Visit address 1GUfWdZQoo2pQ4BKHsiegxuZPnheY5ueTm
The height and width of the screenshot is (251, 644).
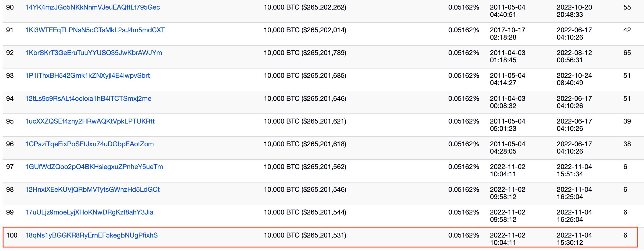(x=94, y=167)
